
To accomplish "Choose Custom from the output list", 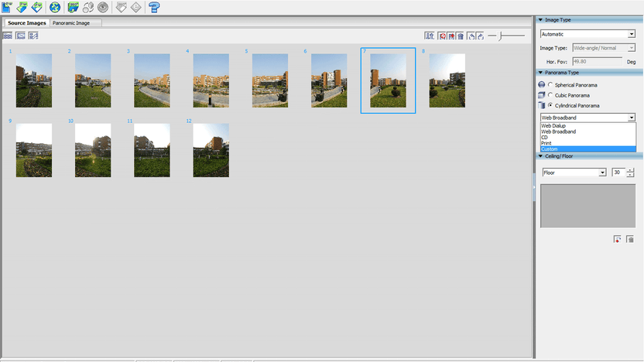I will click(x=588, y=149).
